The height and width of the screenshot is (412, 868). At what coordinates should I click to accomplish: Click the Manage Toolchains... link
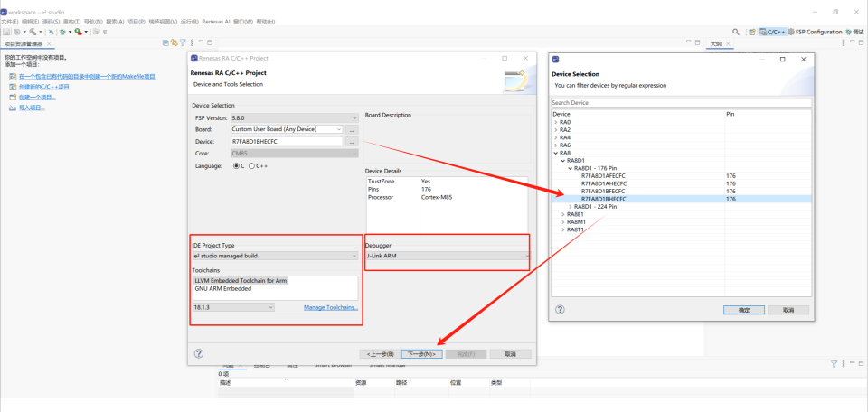click(x=331, y=307)
